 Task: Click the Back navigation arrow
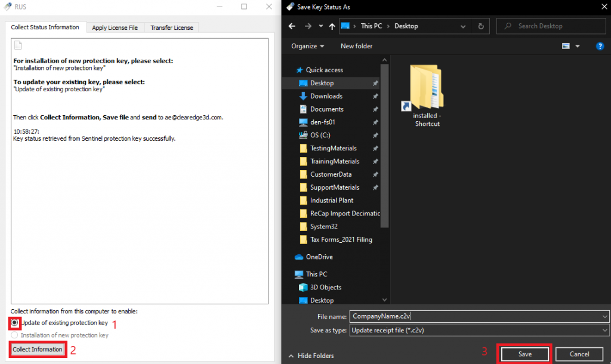coord(292,26)
